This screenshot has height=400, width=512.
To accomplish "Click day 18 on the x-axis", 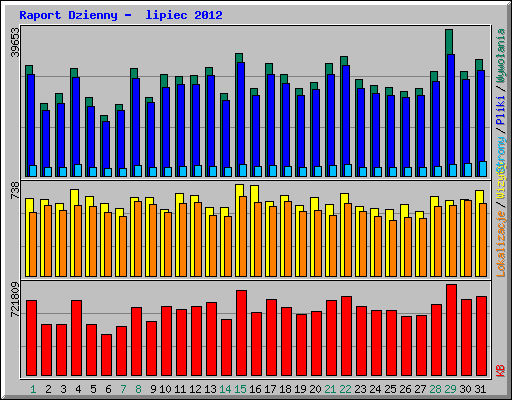I will pos(285,389).
